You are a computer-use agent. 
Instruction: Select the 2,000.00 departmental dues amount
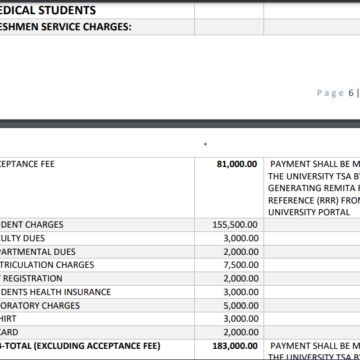click(x=241, y=252)
